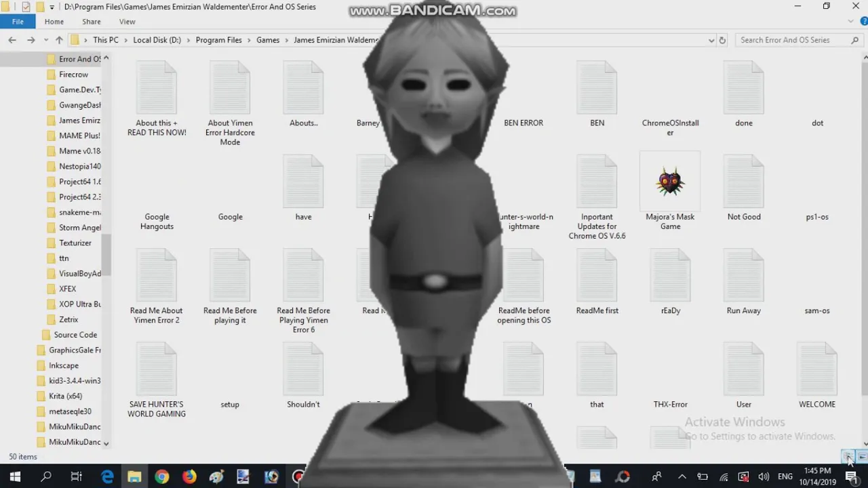Show hidden system tray icons
Image resolution: width=868 pixels, height=488 pixels.
pos(682,476)
